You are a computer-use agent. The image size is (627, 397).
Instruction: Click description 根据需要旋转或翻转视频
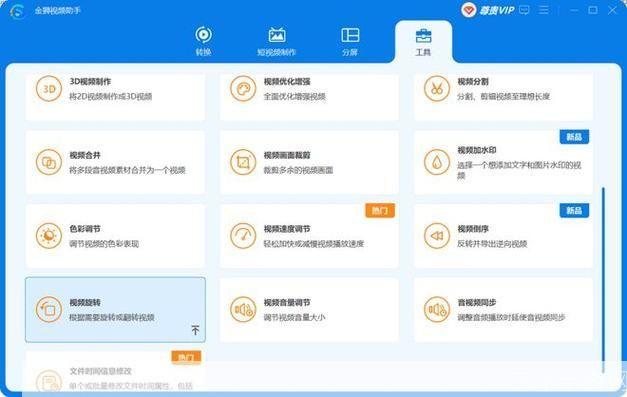(112, 317)
